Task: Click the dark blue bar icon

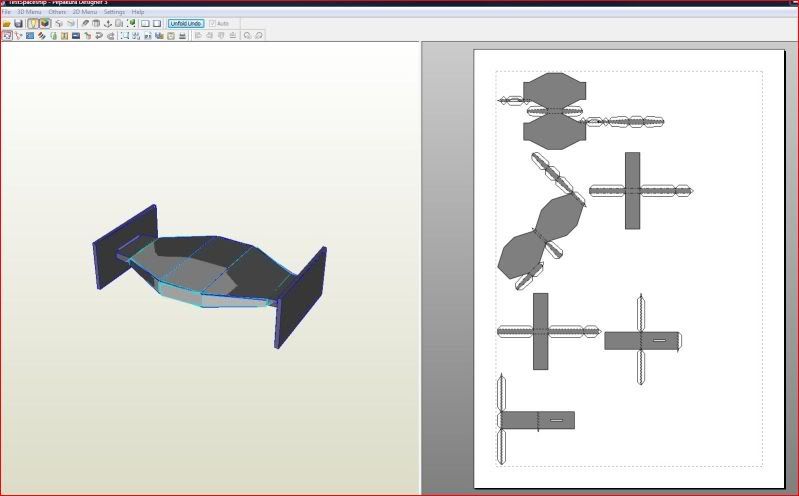Action: (76, 36)
